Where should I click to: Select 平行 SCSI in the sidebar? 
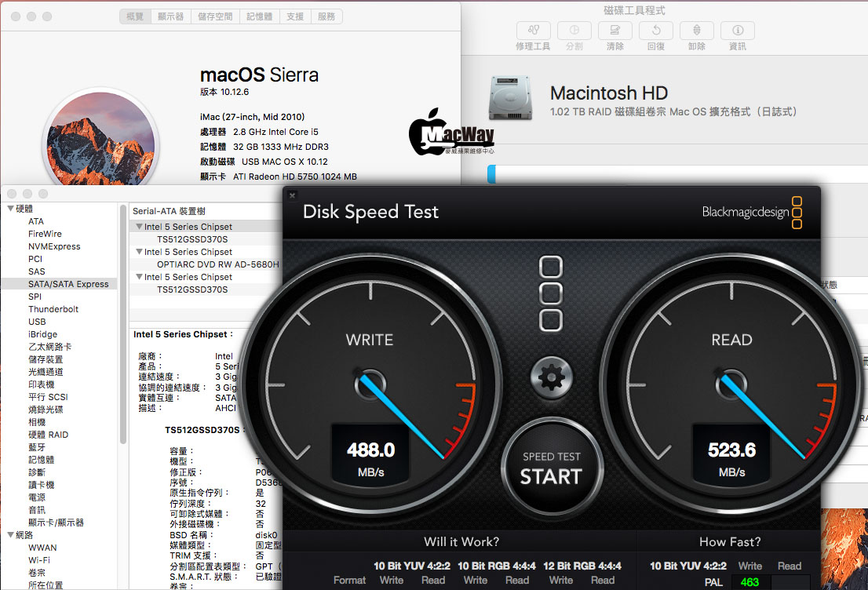pyautogui.click(x=48, y=397)
